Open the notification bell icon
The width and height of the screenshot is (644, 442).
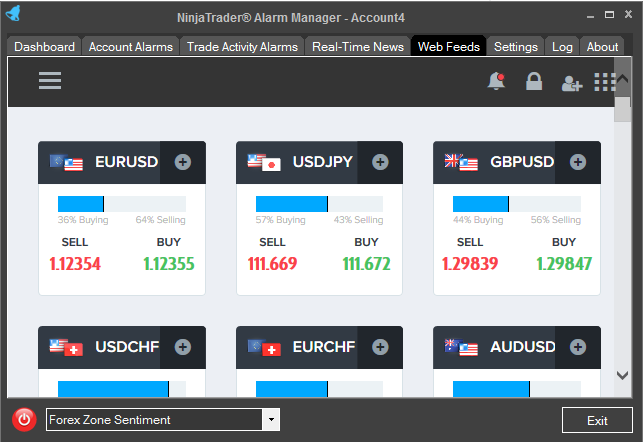point(496,81)
